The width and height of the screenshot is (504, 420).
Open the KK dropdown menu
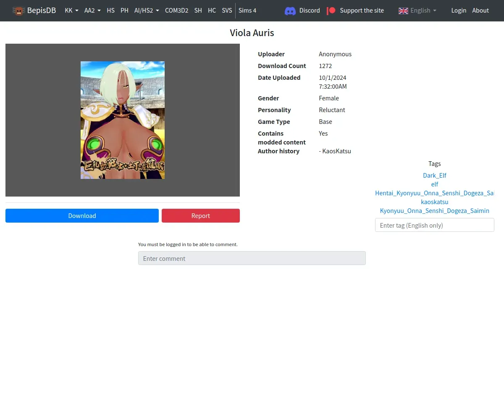pos(71,10)
